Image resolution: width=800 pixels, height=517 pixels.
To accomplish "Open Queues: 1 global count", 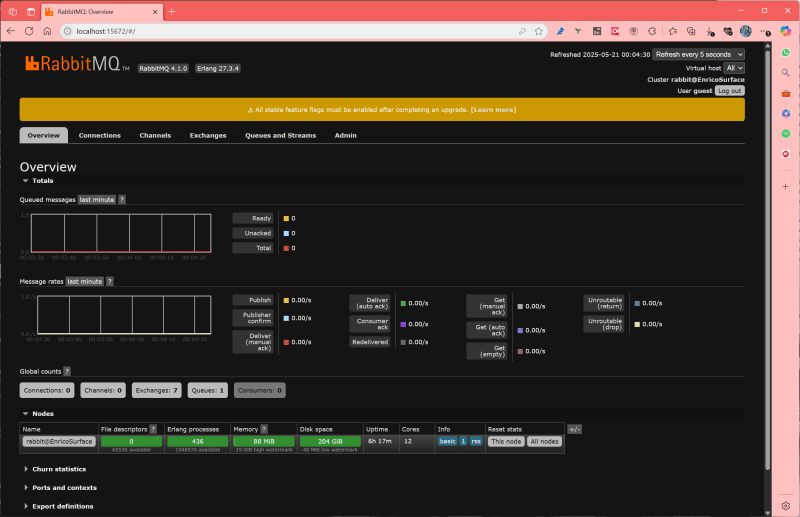I will tap(208, 390).
